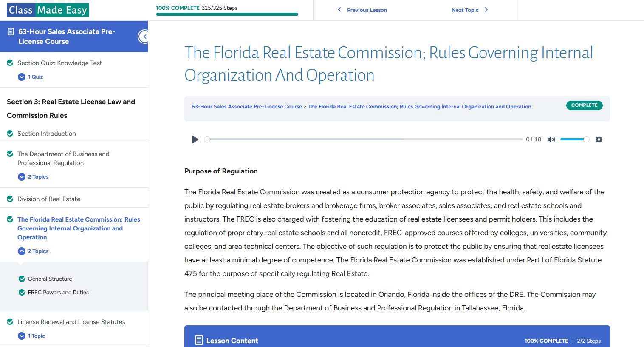644x347 pixels.
Task: Click the course document icon in sidebar header
Action: tap(11, 32)
